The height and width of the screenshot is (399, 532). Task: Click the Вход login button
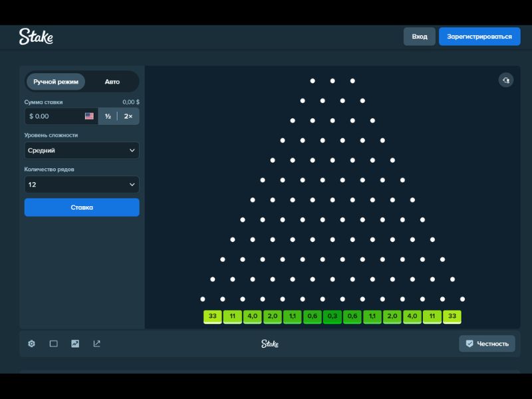(420, 37)
